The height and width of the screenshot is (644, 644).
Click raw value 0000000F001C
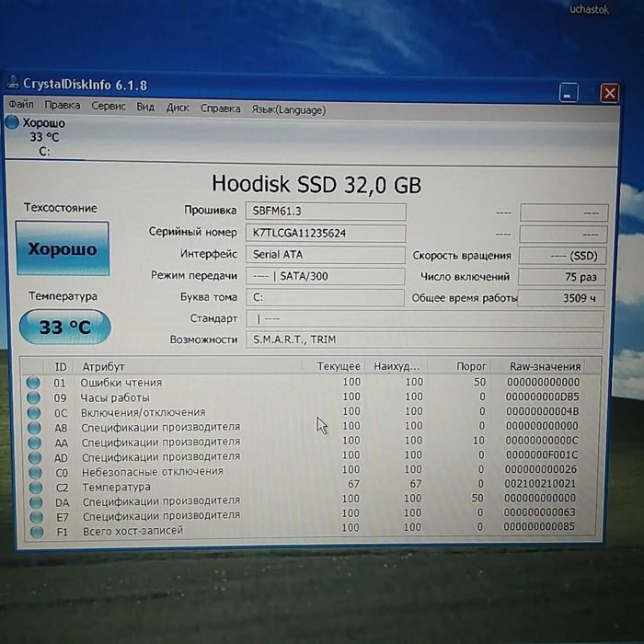pos(542,454)
